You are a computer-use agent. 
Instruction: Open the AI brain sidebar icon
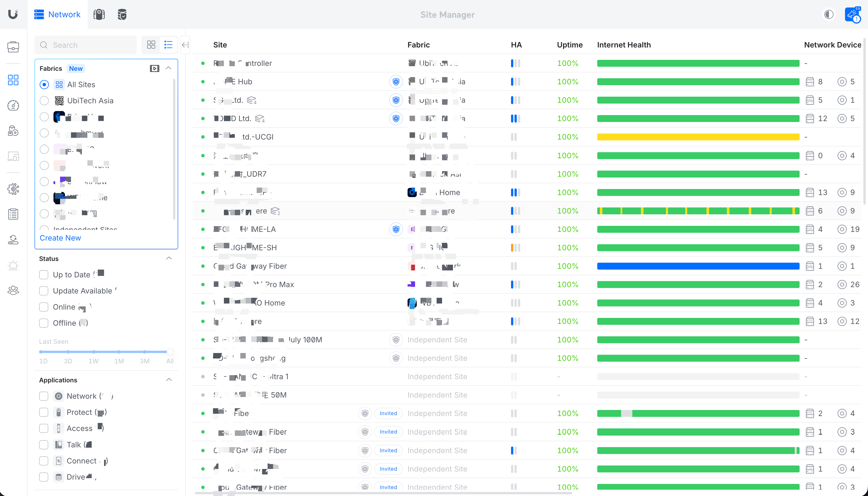click(13, 189)
